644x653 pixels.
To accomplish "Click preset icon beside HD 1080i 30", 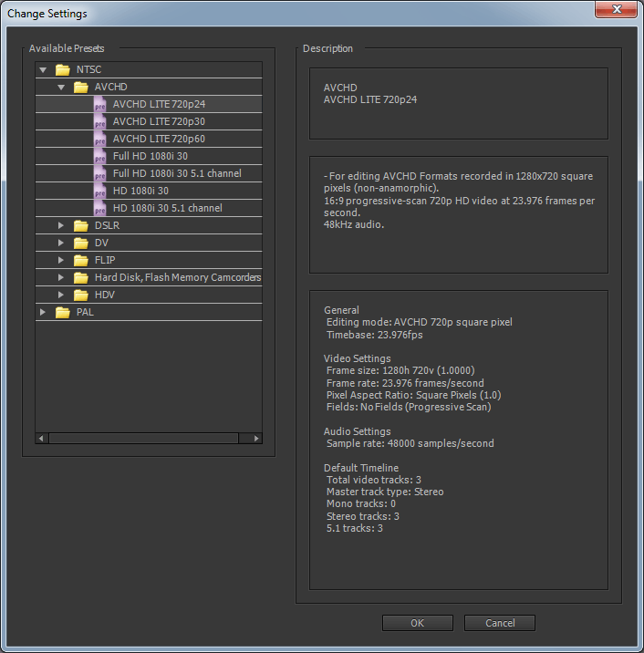I will (100, 191).
